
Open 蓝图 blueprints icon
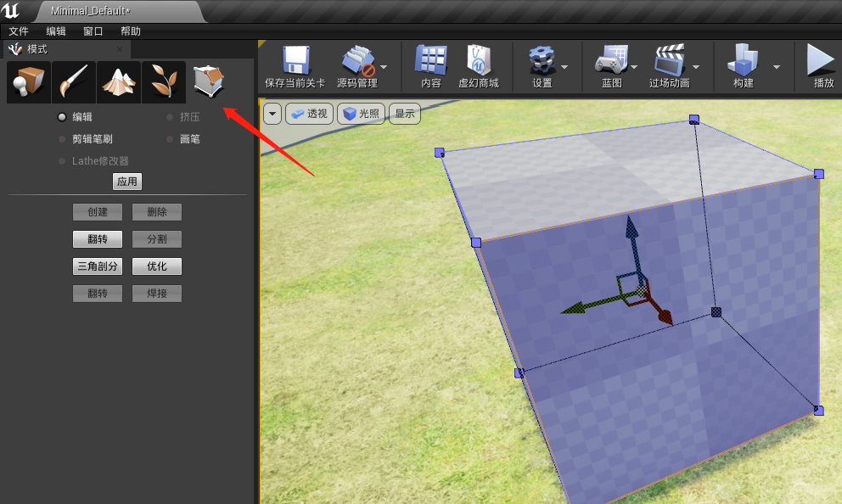612,67
